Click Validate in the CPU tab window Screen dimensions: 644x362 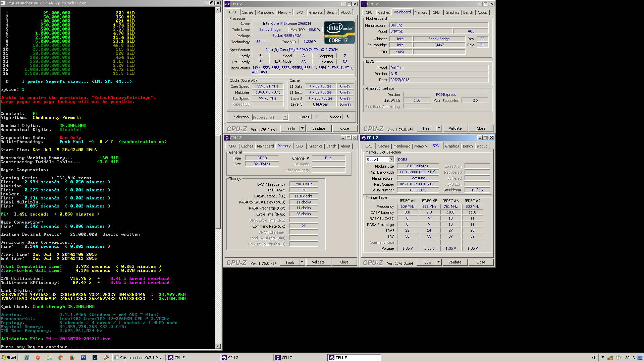319,128
